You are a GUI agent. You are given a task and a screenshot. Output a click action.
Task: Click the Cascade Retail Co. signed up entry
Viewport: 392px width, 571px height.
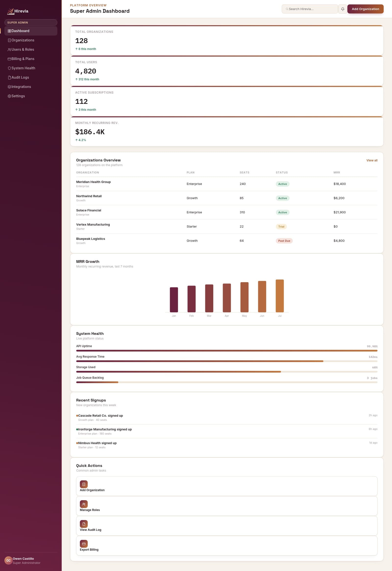(227, 418)
